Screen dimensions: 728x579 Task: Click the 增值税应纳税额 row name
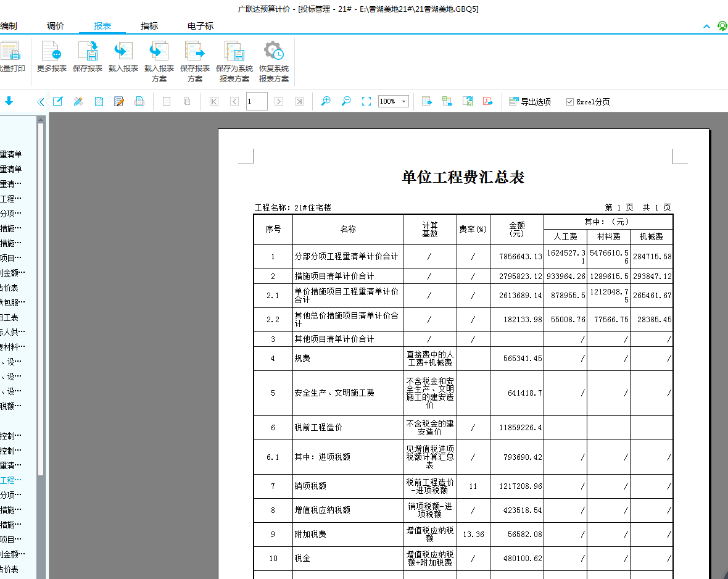322,510
